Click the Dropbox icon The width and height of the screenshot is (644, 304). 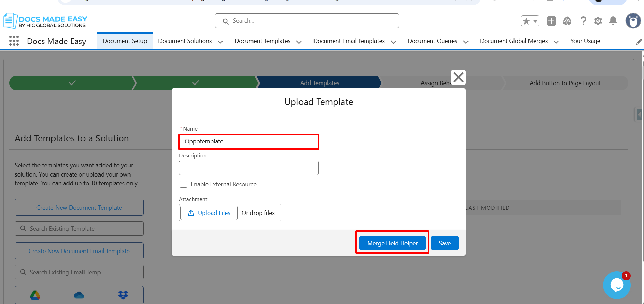pyautogui.click(x=123, y=295)
